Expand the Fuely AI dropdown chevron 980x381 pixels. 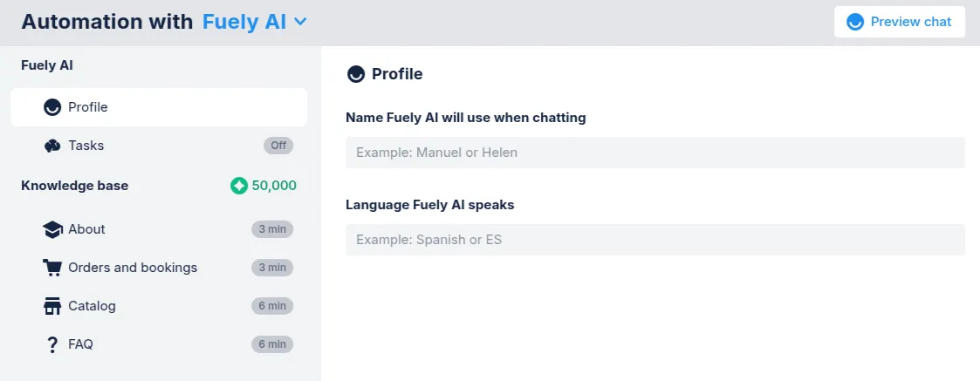tap(300, 22)
